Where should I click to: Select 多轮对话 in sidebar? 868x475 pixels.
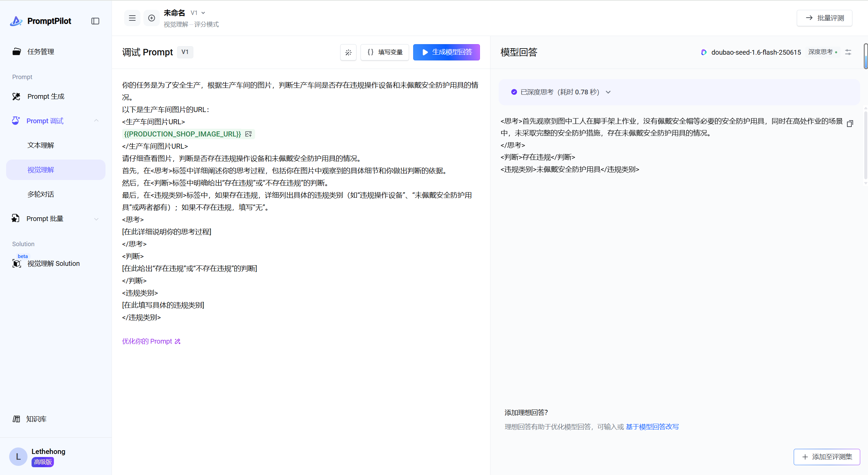click(x=41, y=194)
